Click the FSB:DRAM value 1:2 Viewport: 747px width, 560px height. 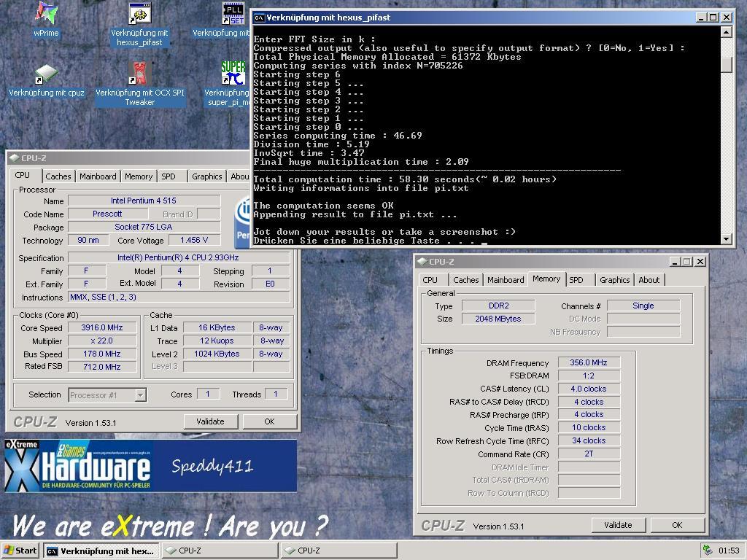click(589, 376)
